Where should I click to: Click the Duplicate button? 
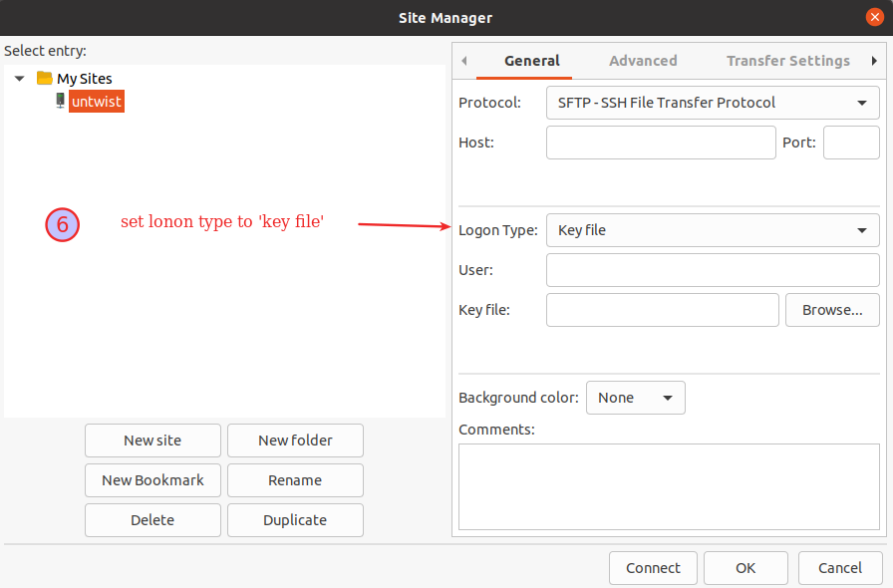(x=295, y=520)
